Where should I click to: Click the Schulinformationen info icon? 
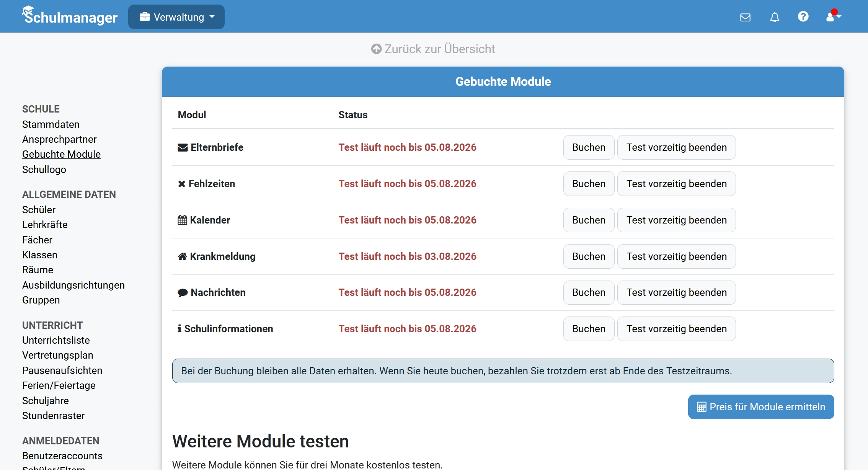(179, 329)
